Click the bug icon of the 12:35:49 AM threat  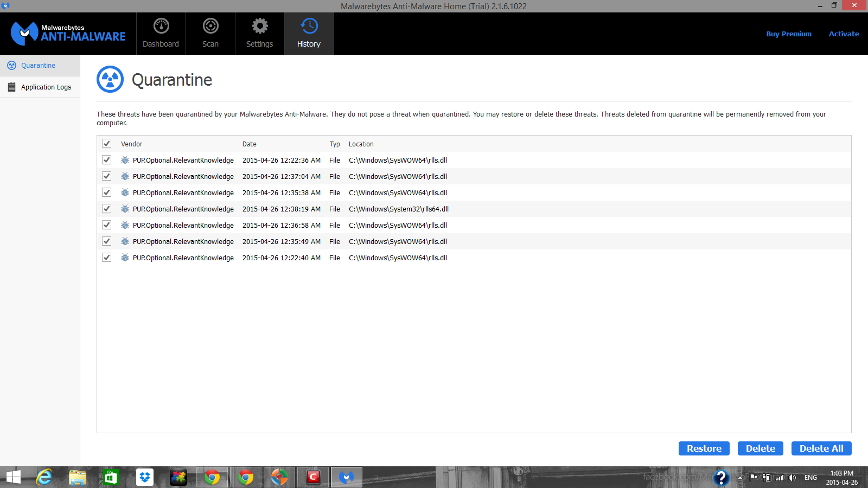click(x=125, y=241)
